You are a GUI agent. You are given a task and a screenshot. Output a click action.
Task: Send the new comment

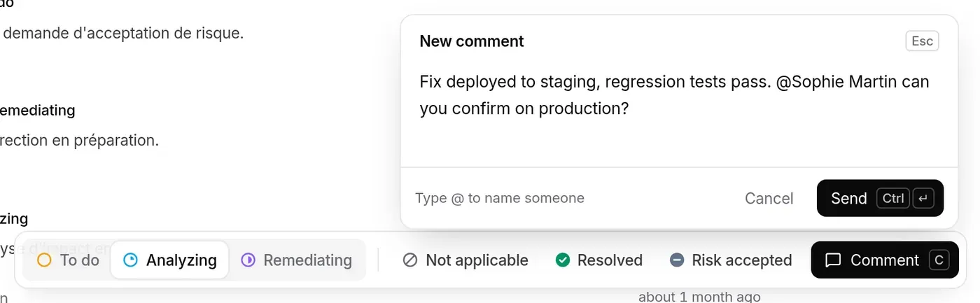point(880,198)
